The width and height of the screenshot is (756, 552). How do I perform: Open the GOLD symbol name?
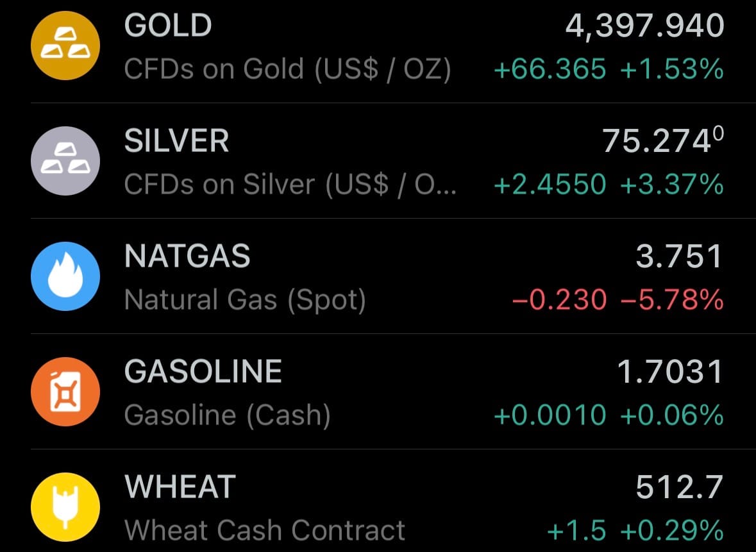(x=168, y=26)
